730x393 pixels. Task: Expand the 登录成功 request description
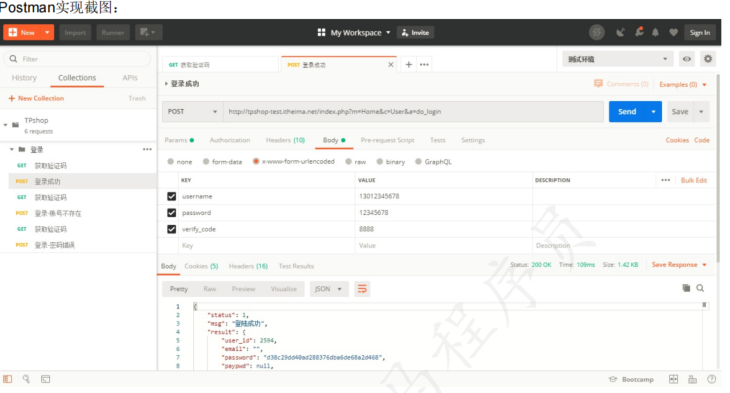(x=166, y=84)
